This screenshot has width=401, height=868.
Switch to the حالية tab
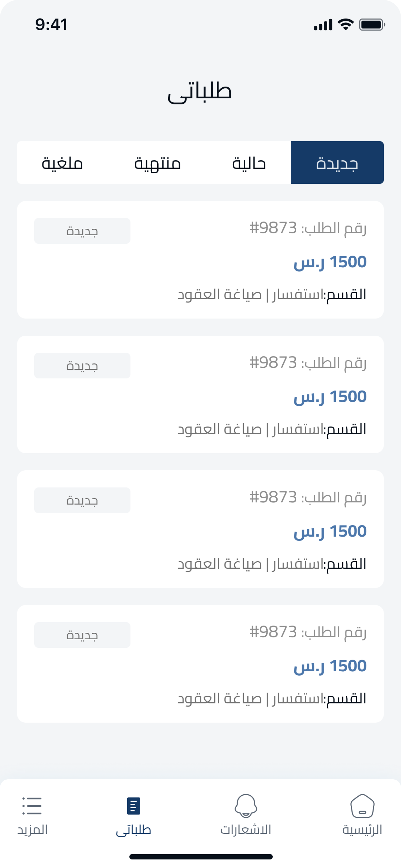[249, 163]
